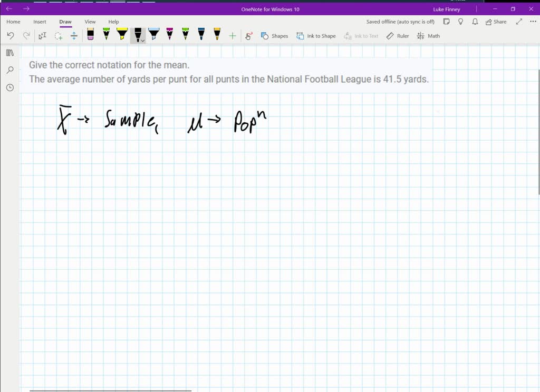Viewport: 540px width, 392px height.
Task: Switch to the Insert ribbon tab
Action: pyautogui.click(x=40, y=22)
